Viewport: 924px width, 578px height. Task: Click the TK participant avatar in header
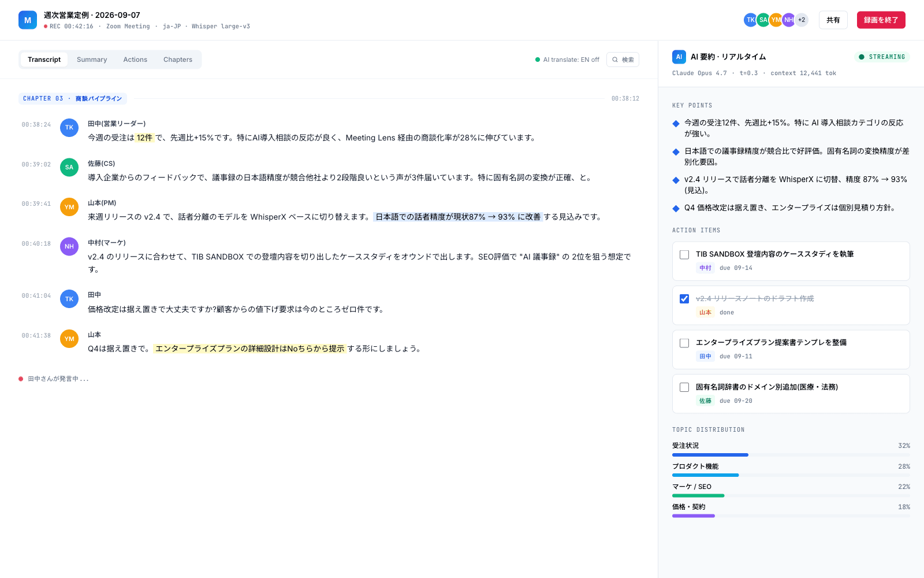click(x=750, y=20)
